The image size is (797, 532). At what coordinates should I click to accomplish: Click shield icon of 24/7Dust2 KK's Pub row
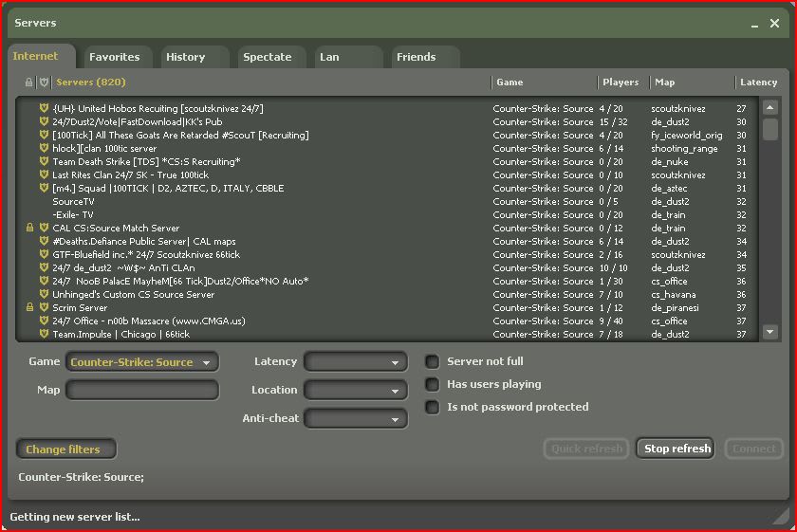coord(45,121)
